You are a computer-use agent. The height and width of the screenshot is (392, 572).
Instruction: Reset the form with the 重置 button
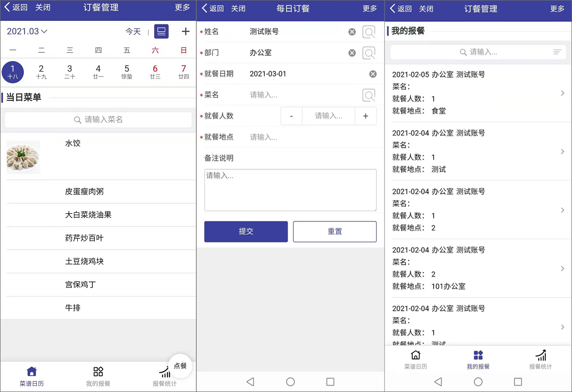click(x=334, y=232)
